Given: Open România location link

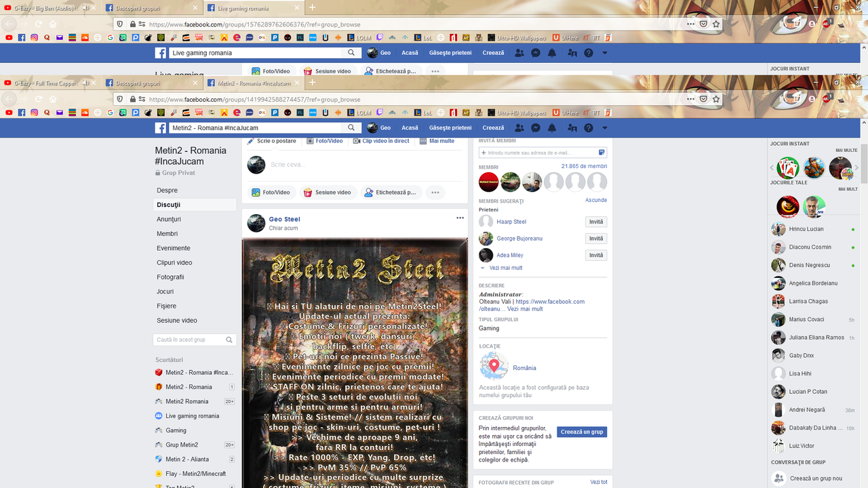Looking at the screenshot, I should pos(524,368).
